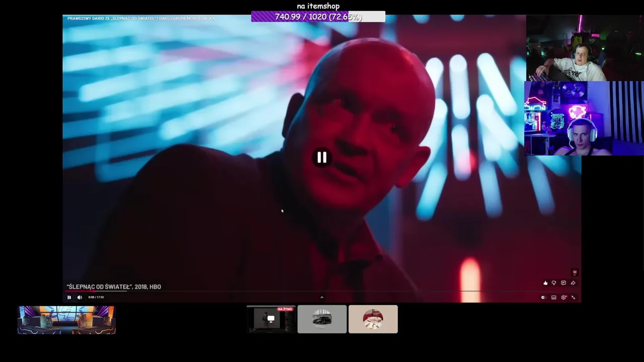The width and height of the screenshot is (644, 362).
Task: Click the lower webcam feed with headset streamer
Action: point(584,118)
